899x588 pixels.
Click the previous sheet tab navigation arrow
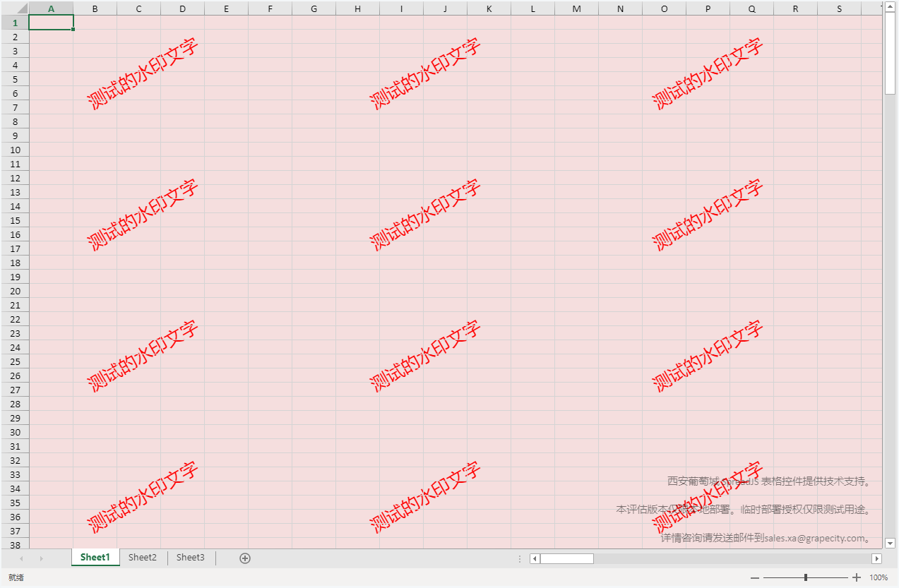point(21,558)
